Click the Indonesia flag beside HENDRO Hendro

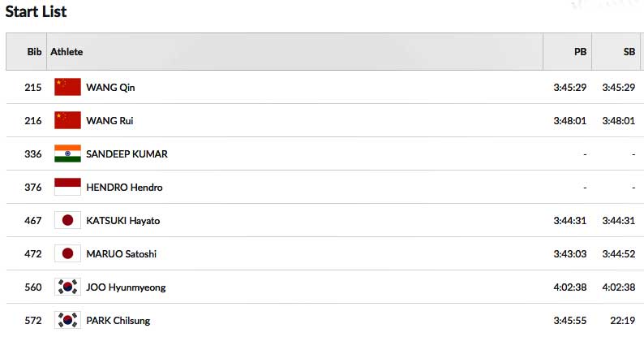click(67, 187)
